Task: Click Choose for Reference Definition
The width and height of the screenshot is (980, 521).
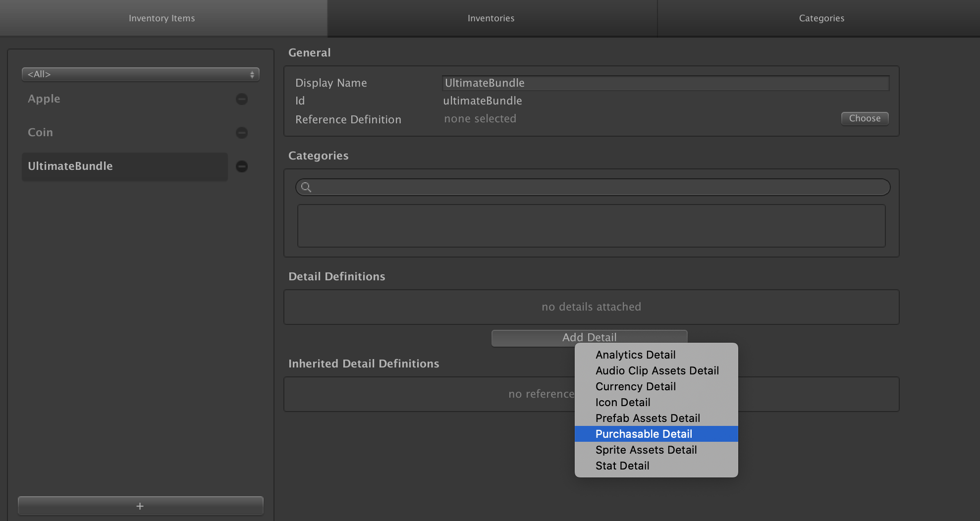Action: (x=865, y=118)
